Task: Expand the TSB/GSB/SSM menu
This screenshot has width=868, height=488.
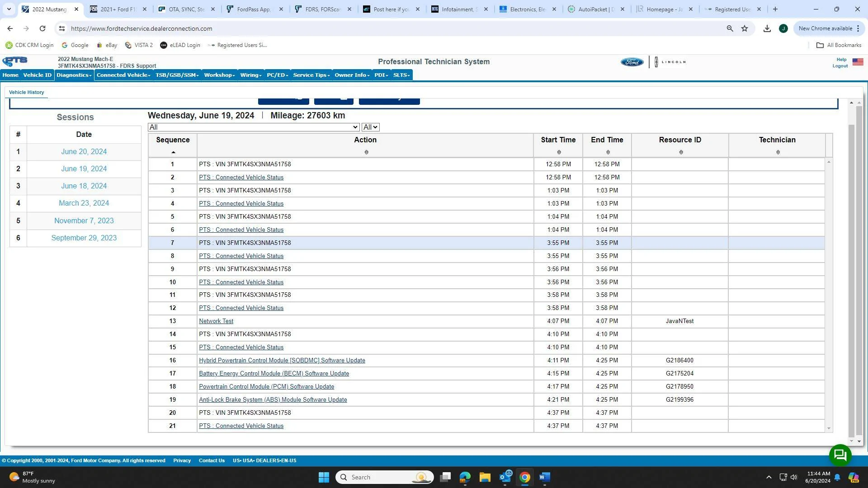Action: (x=177, y=75)
